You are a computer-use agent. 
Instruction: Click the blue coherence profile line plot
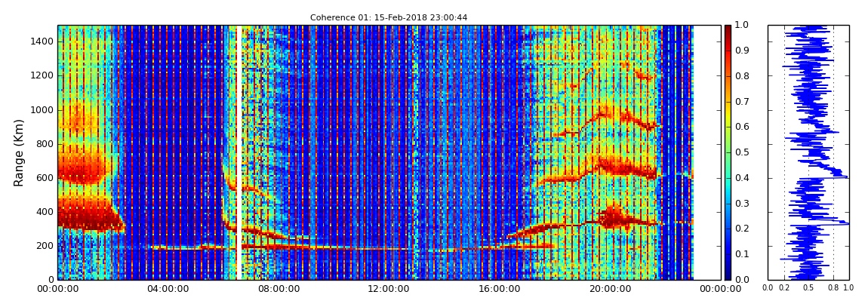click(809, 152)
